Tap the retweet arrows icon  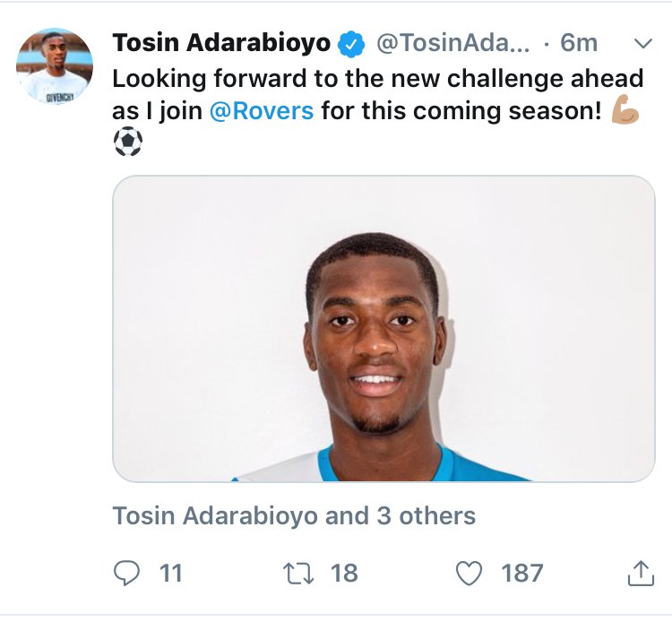click(298, 574)
